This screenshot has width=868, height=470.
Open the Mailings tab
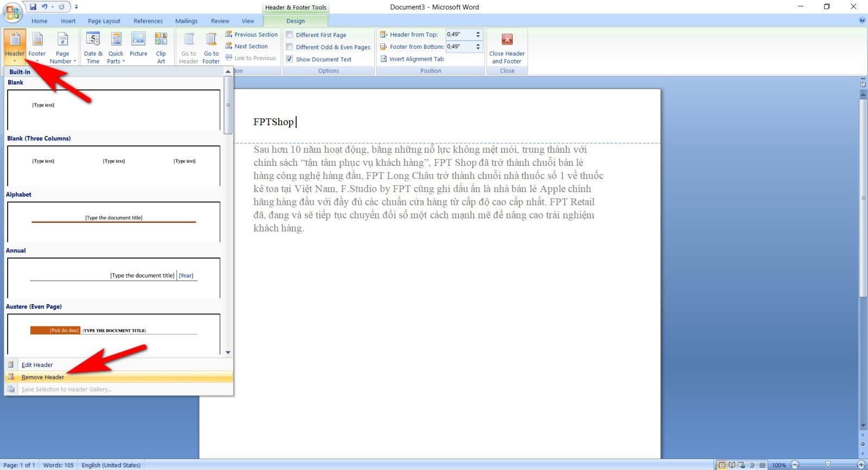click(186, 21)
